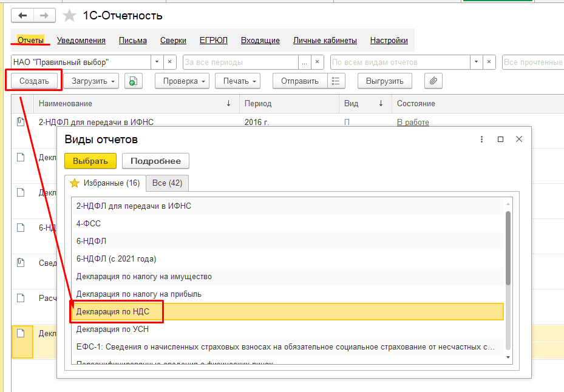Image resolution: width=564 pixels, height=392 pixels.
Task: Click the back navigation arrow
Action: point(23,15)
